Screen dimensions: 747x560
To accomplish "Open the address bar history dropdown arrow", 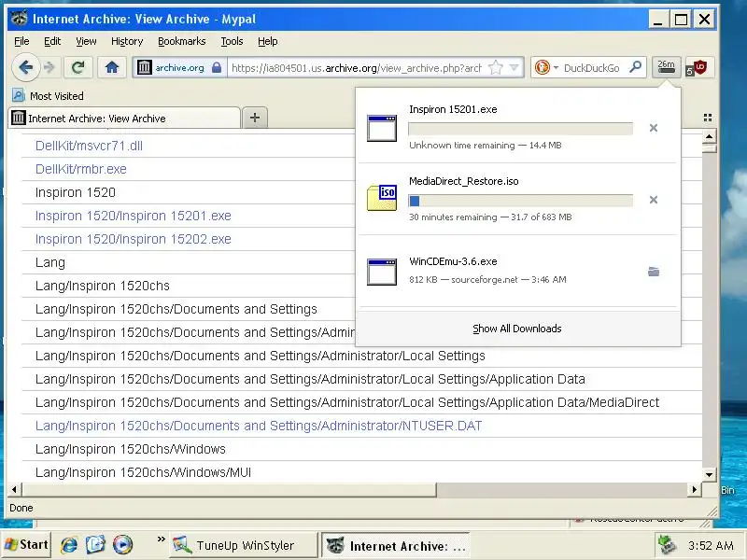I will 514,67.
